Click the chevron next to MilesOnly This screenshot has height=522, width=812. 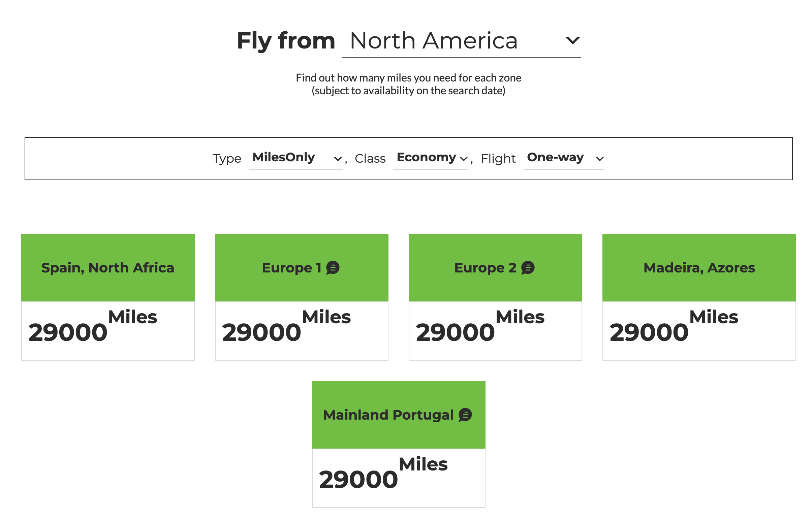pyautogui.click(x=337, y=159)
